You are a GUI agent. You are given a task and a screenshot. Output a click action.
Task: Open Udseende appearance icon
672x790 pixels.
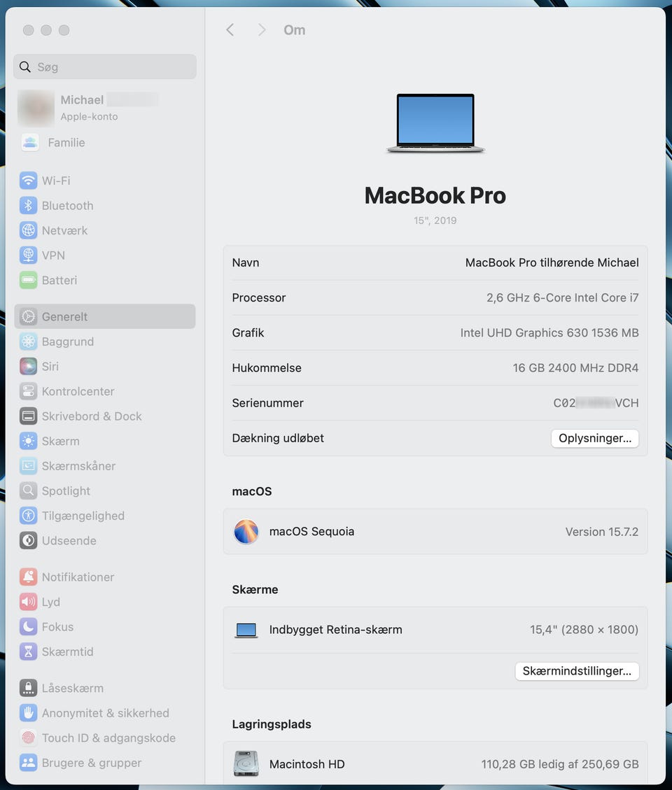tap(28, 541)
